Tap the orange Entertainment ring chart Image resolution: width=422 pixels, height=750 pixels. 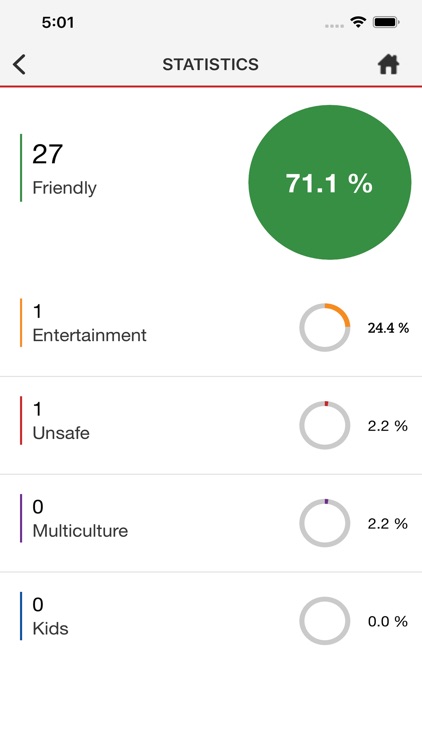click(325, 328)
